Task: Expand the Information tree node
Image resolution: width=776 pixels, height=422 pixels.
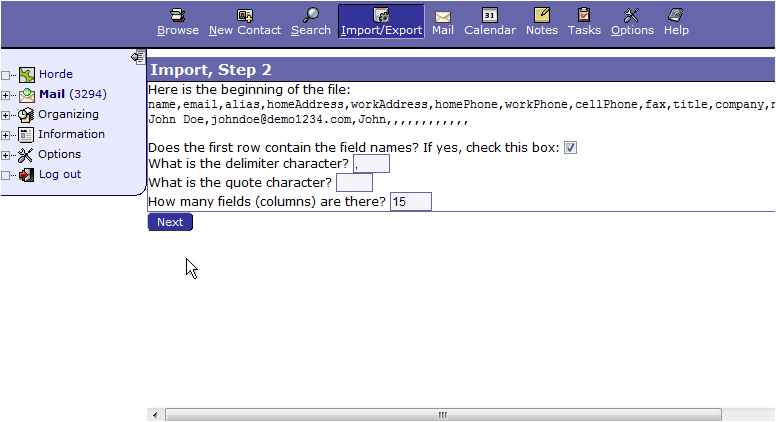Action: 6,135
